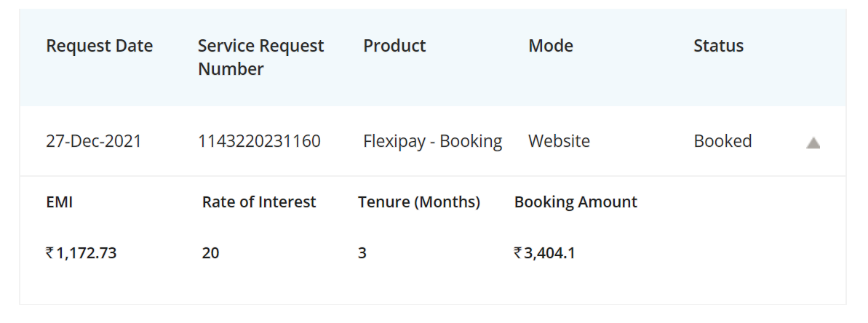Image resolution: width=868 pixels, height=323 pixels.
Task: Click the Flexipay - Booking product cell
Action: tap(433, 142)
